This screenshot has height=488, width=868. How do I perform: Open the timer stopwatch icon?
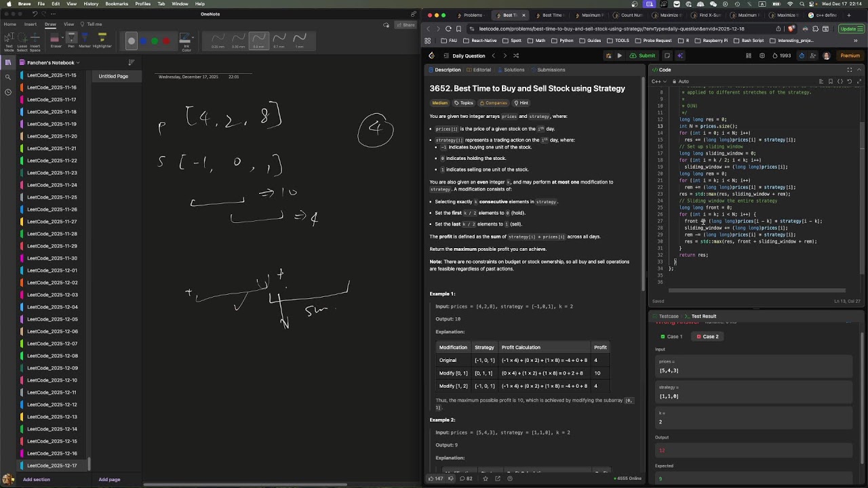[x=802, y=56]
